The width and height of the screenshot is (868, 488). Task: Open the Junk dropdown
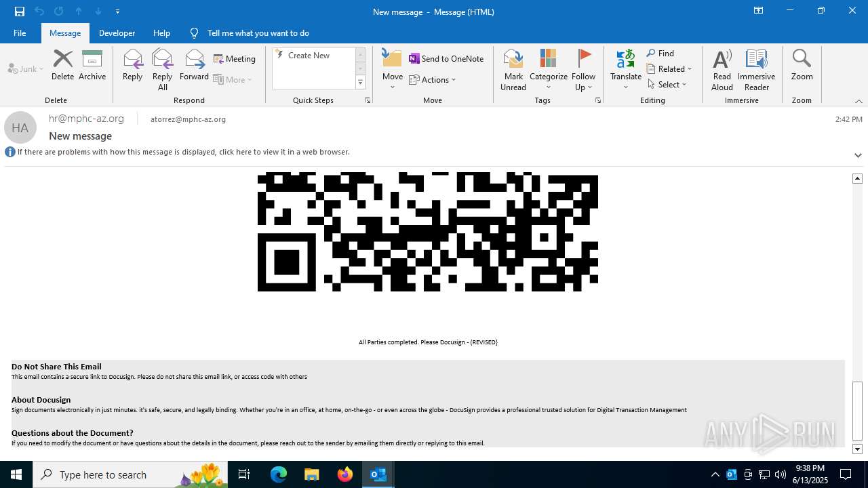pyautogui.click(x=26, y=68)
